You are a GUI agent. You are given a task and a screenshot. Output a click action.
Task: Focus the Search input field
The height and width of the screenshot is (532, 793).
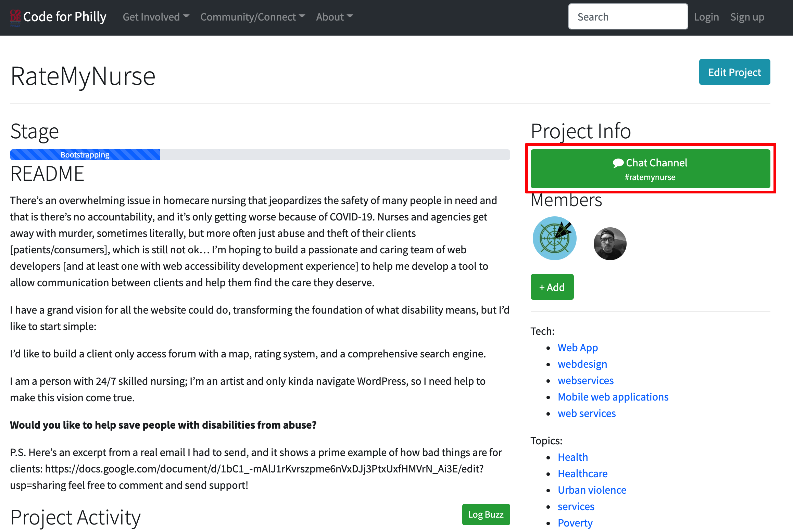pyautogui.click(x=628, y=17)
